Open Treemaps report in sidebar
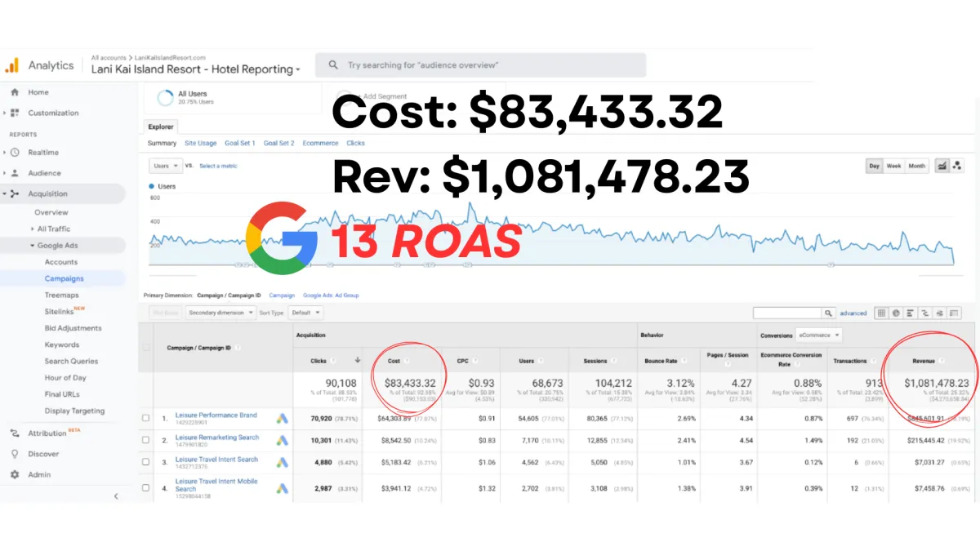 tap(62, 295)
